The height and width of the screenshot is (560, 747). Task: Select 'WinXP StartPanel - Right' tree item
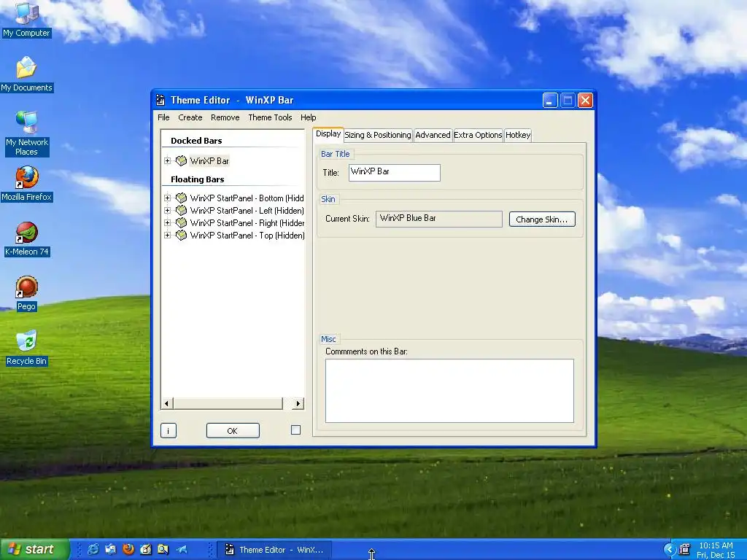point(247,222)
